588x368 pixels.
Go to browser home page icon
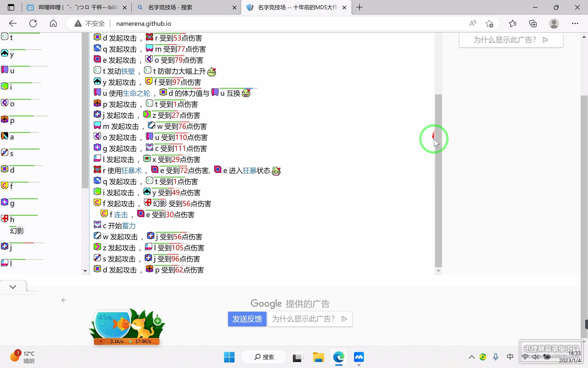(x=53, y=23)
